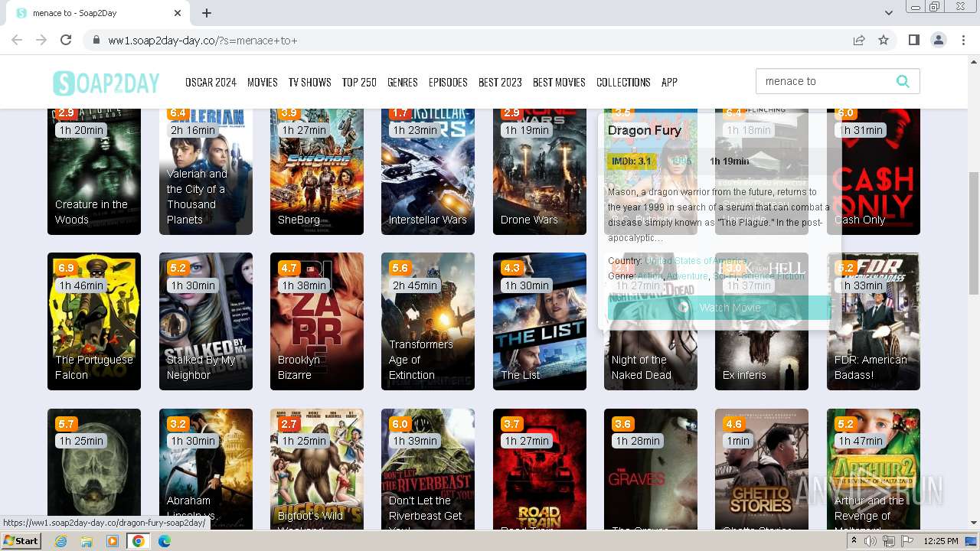Open Stalked By My Neighbor poster
This screenshot has width=980, height=551.
[206, 321]
